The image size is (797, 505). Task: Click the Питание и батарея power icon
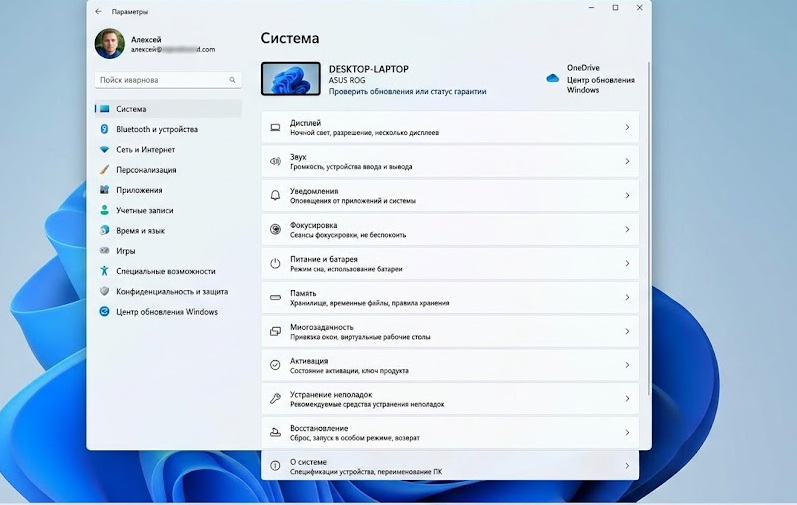(275, 263)
